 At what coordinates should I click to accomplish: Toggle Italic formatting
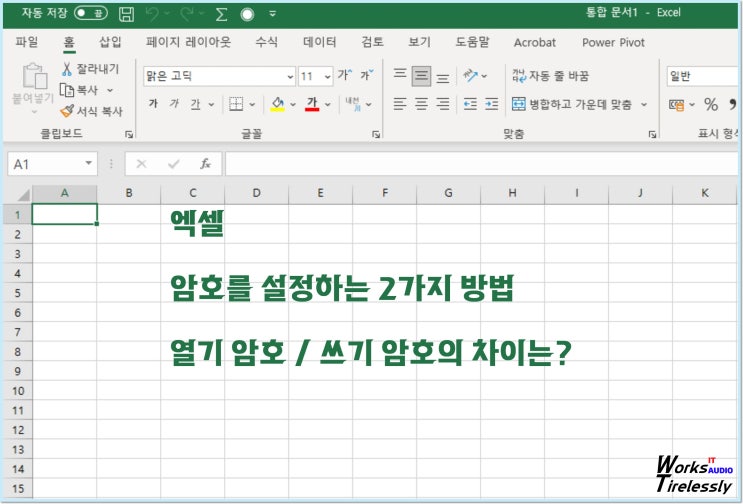coord(174,103)
